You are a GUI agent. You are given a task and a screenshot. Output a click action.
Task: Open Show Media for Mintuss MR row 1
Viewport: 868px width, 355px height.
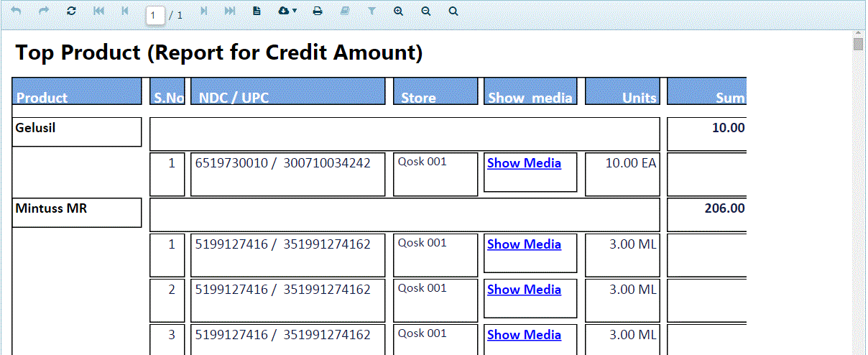524,244
